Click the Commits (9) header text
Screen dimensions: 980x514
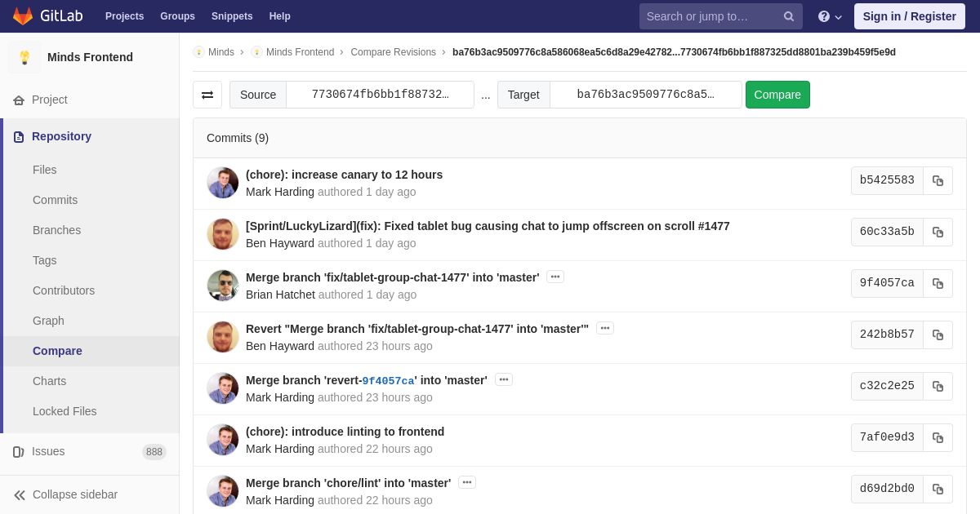[x=238, y=138]
